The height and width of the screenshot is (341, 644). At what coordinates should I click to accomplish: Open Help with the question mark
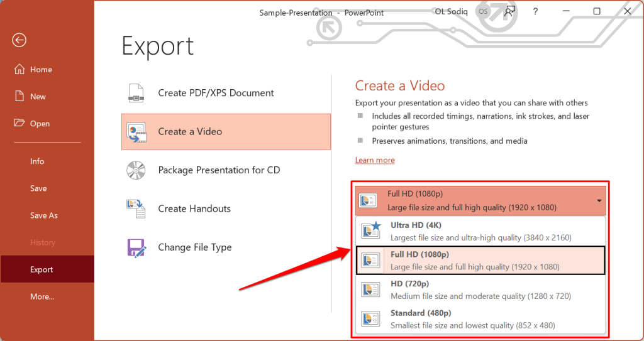[535, 11]
